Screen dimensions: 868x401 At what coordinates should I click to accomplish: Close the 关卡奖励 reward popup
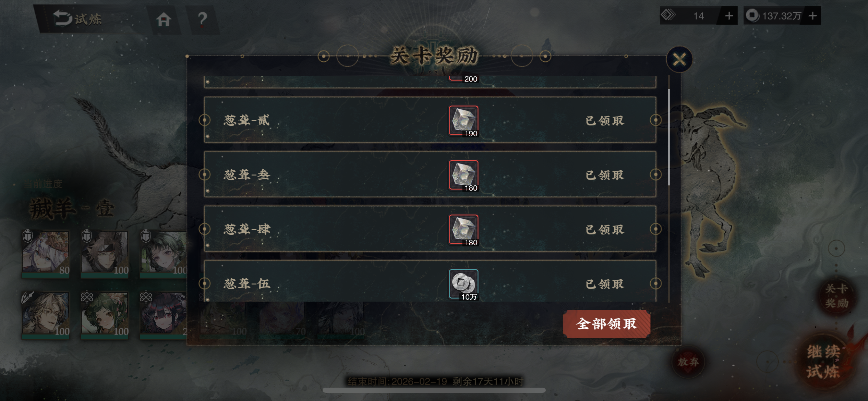coord(679,59)
